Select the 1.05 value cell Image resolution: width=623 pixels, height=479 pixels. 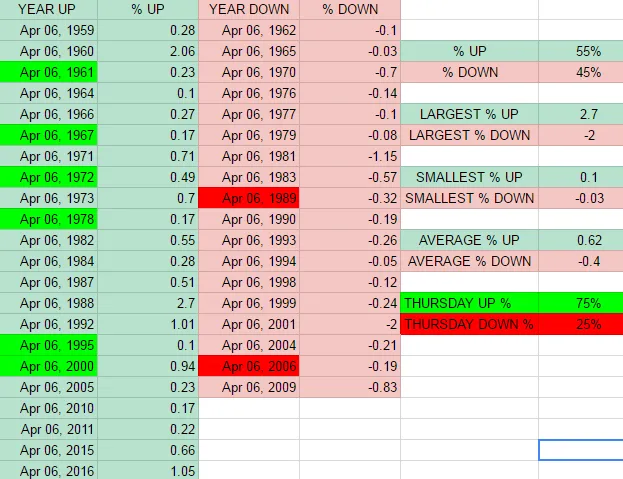(x=148, y=470)
